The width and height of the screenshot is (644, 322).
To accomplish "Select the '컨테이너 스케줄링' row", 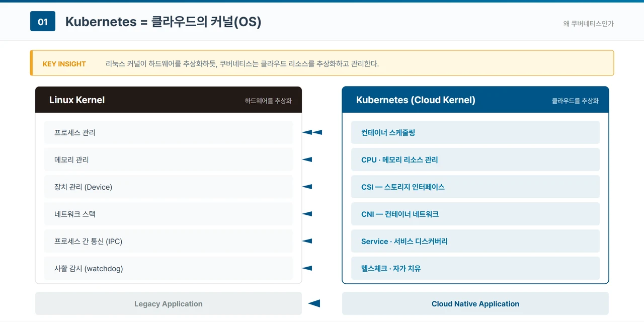I will point(475,132).
